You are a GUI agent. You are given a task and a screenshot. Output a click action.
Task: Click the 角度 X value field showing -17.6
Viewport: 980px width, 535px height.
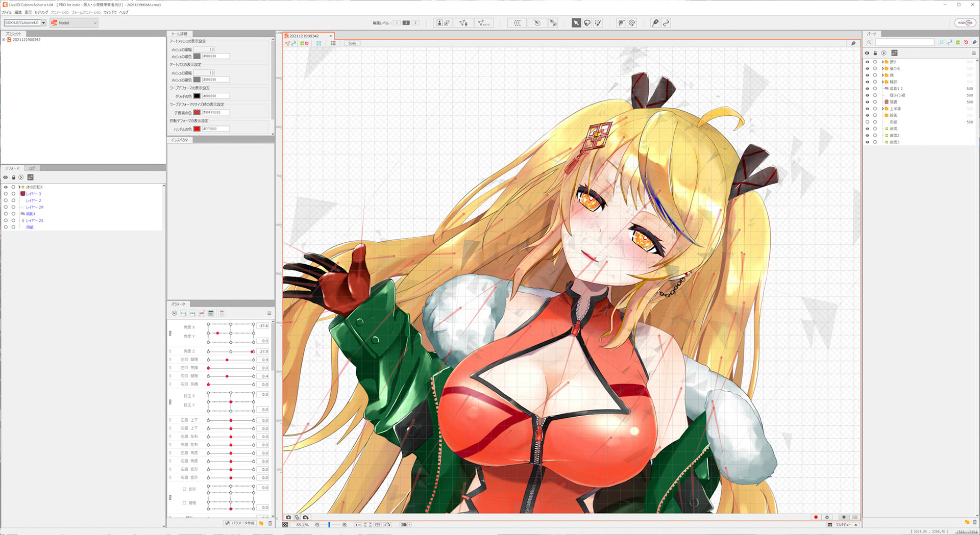(263, 325)
